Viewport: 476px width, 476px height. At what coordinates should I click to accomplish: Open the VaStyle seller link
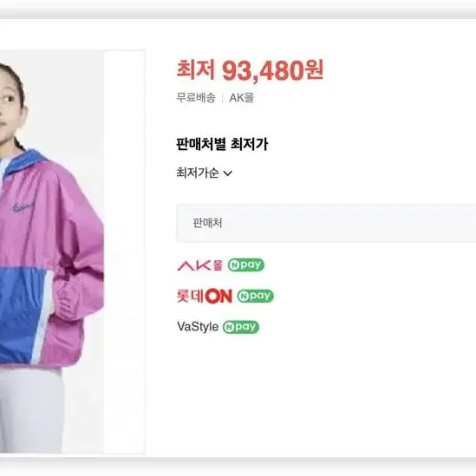[x=198, y=327]
